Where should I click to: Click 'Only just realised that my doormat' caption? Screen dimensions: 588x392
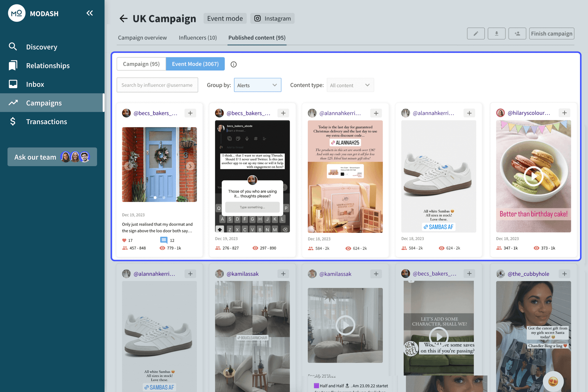click(x=157, y=227)
